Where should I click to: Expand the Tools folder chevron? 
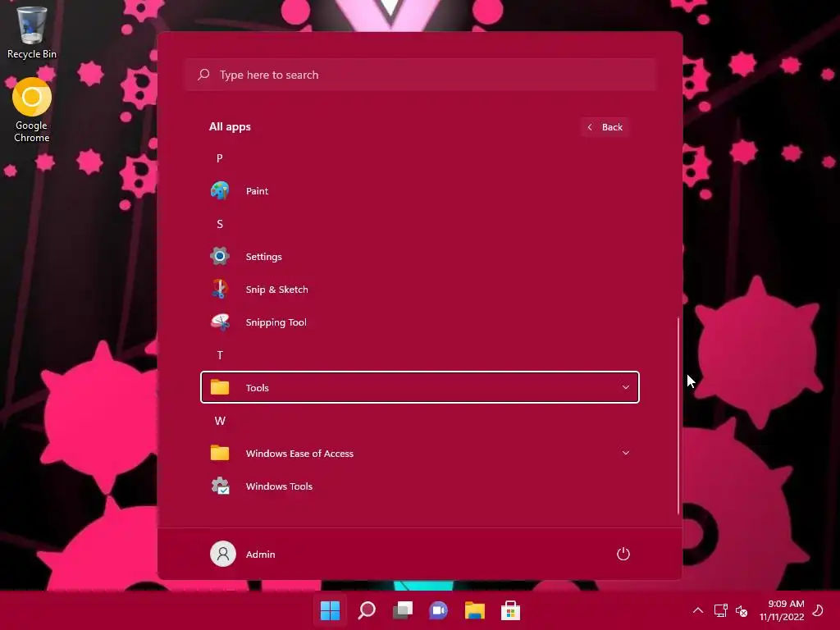point(626,387)
